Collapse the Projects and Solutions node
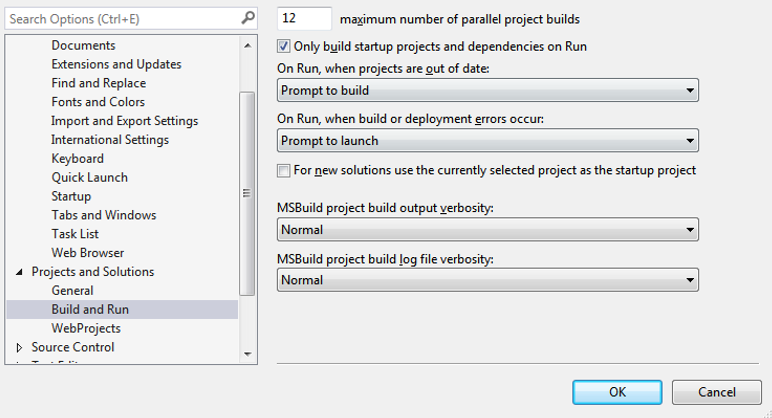The image size is (772, 418). [19, 272]
